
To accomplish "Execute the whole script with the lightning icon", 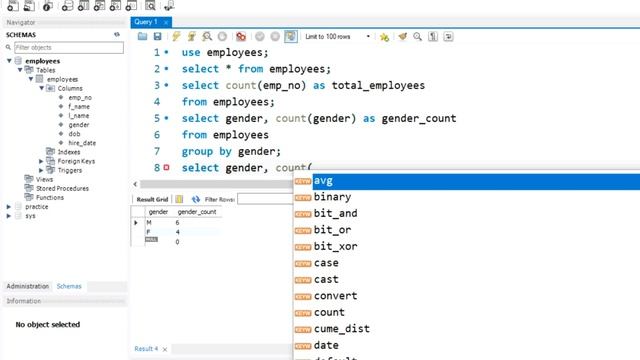I will (176, 37).
